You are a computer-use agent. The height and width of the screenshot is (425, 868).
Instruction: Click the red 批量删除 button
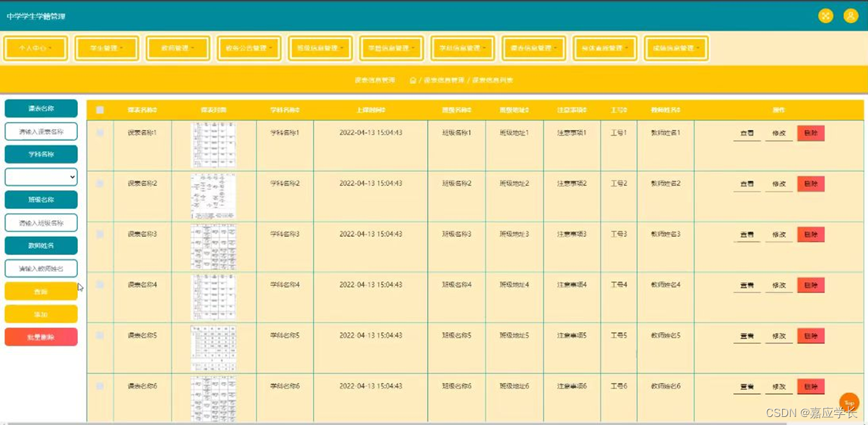41,337
